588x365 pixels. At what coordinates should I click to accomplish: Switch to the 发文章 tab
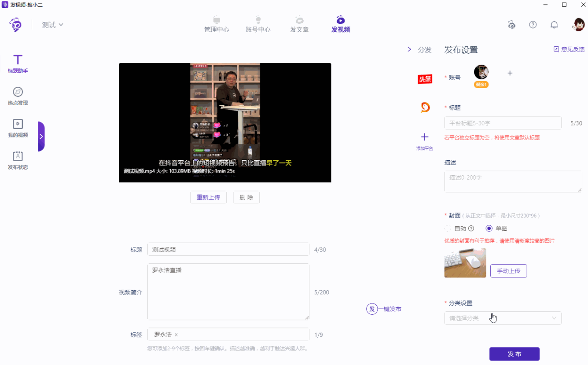299,25
